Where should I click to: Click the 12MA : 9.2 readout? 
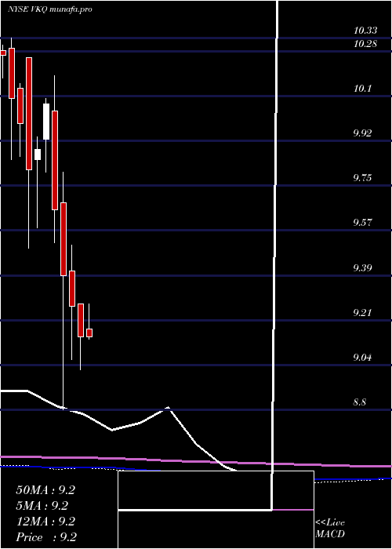45,522
